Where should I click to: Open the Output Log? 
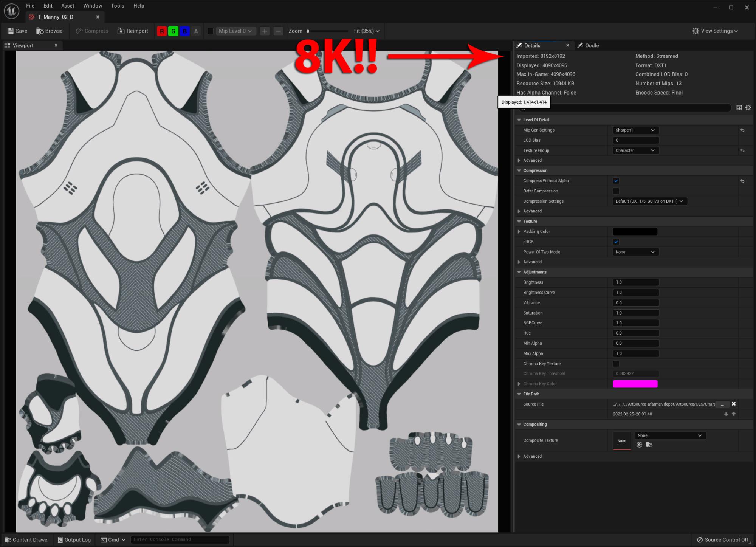(x=74, y=540)
